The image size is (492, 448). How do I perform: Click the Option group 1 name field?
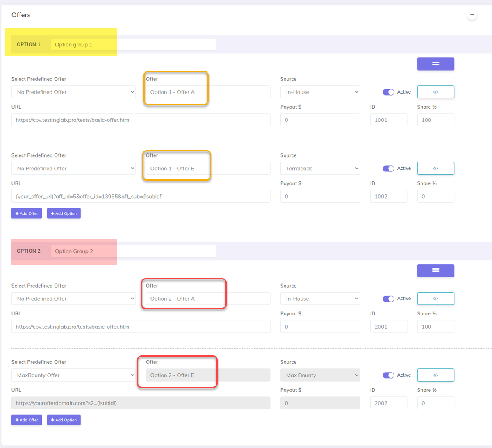[x=133, y=44]
